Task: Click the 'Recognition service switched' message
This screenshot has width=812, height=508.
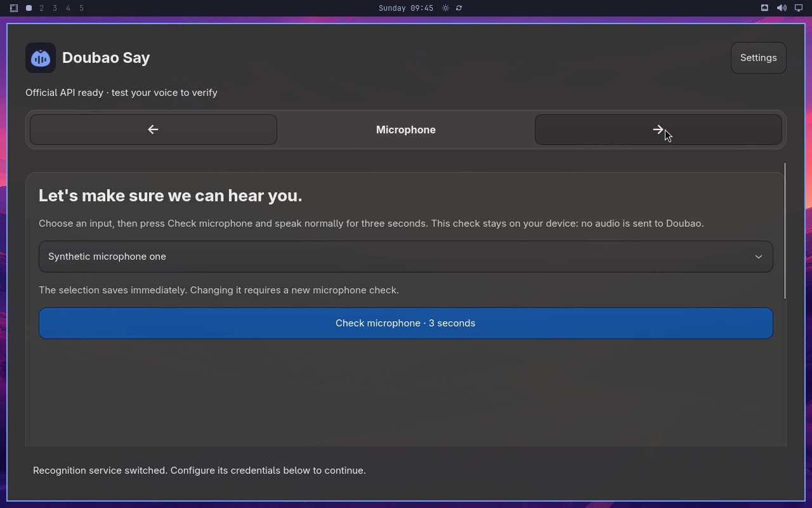Action: 199,471
